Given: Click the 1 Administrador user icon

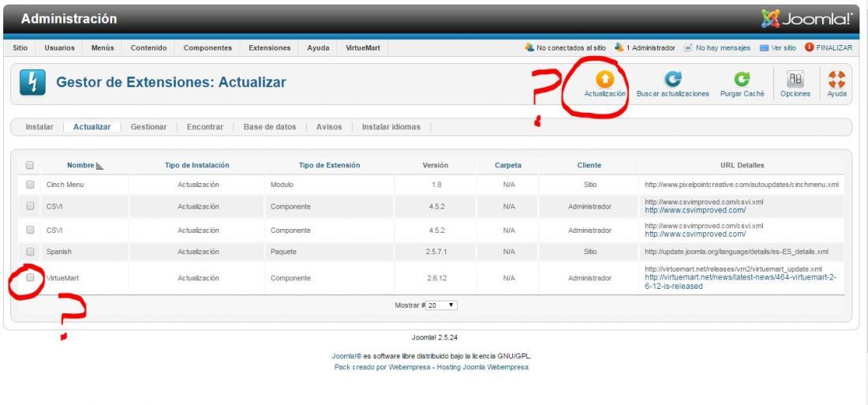Looking at the screenshot, I should 619,47.
